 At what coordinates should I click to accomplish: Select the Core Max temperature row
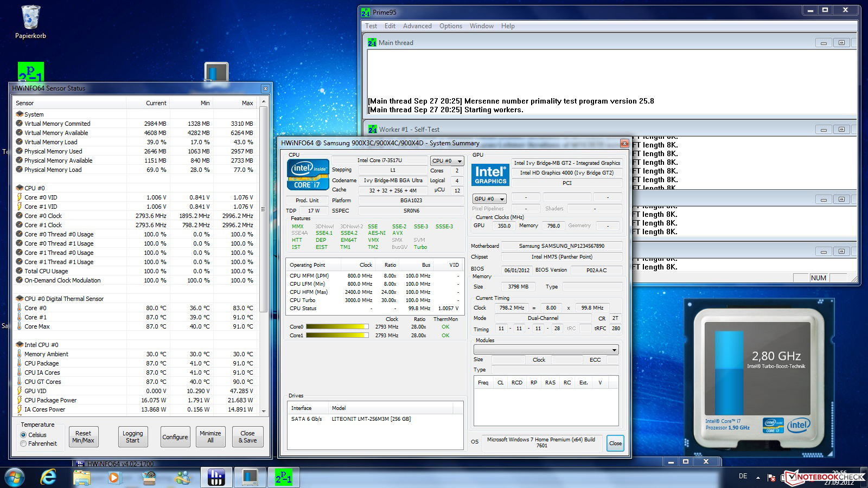pos(135,326)
